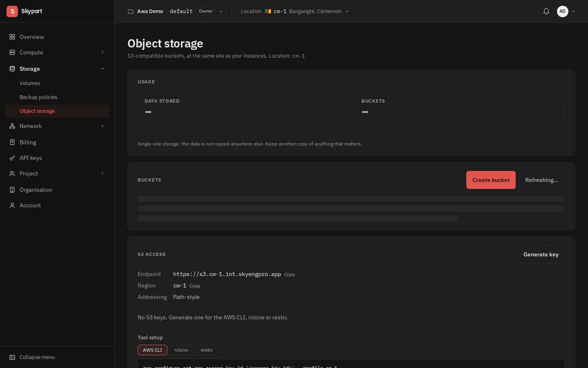Click the Compute server icon
Image resolution: width=588 pixels, height=368 pixels.
coord(12,52)
